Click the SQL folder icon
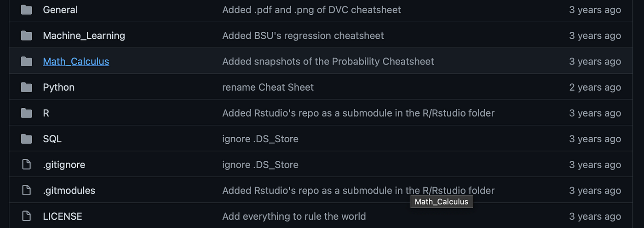 point(27,139)
